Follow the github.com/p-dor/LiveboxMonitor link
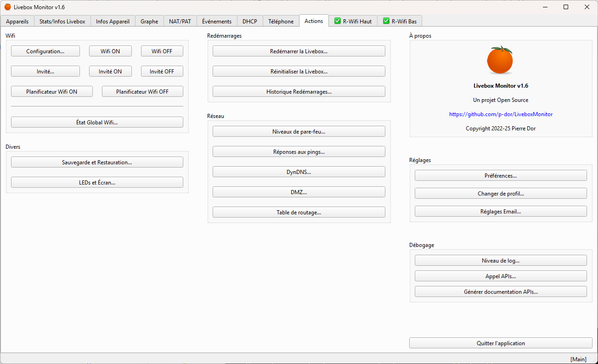This screenshot has width=598, height=364. [x=501, y=114]
